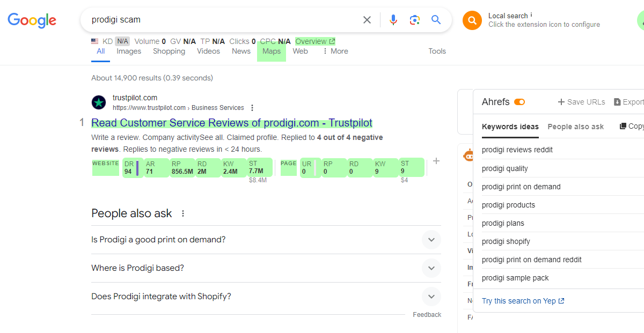Click the orange Local search extension icon
This screenshot has height=333, width=644.
coord(472,20)
